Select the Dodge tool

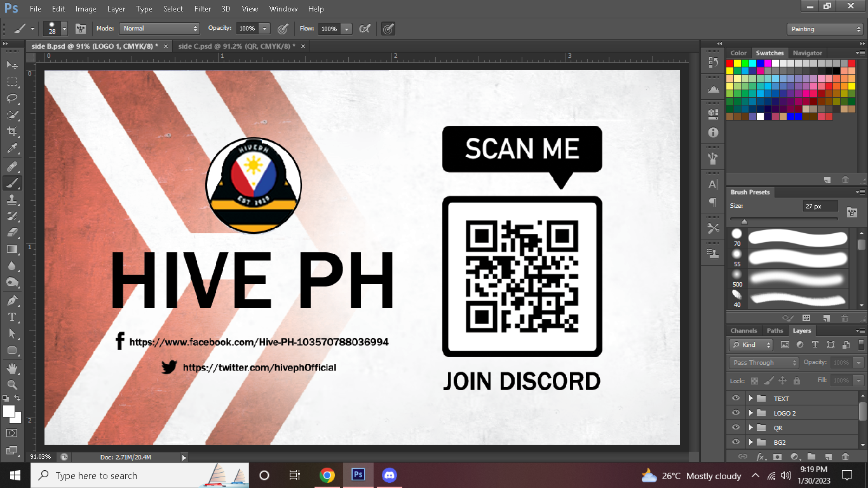pos(12,282)
